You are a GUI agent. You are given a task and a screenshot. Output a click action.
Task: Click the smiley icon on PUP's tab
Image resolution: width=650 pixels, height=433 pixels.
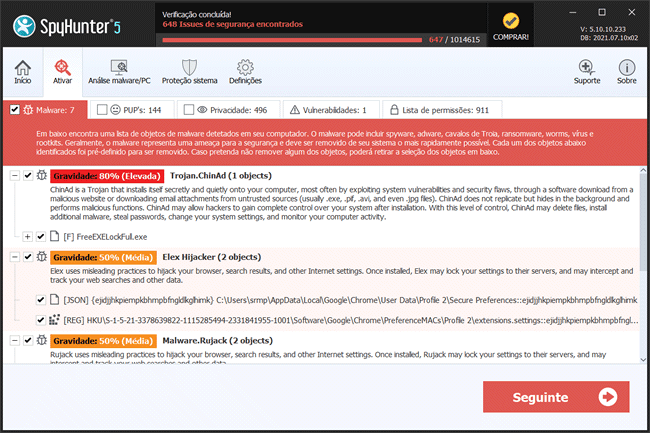point(115,109)
